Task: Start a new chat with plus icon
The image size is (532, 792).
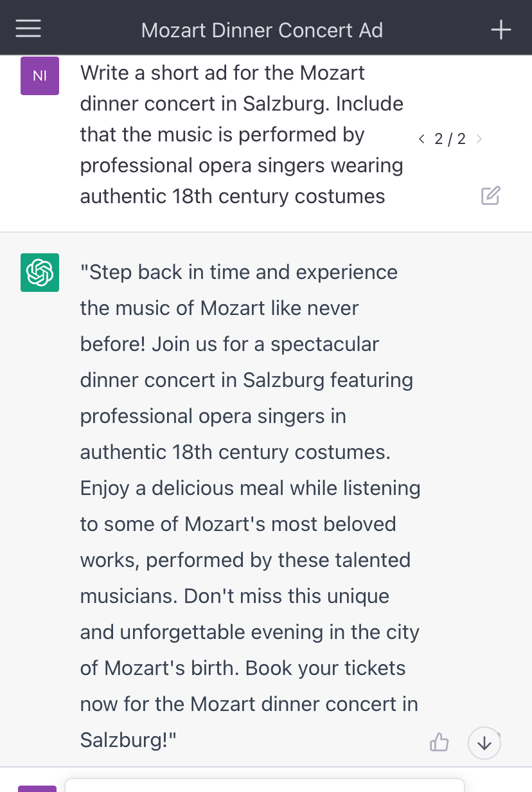Action: [501, 30]
